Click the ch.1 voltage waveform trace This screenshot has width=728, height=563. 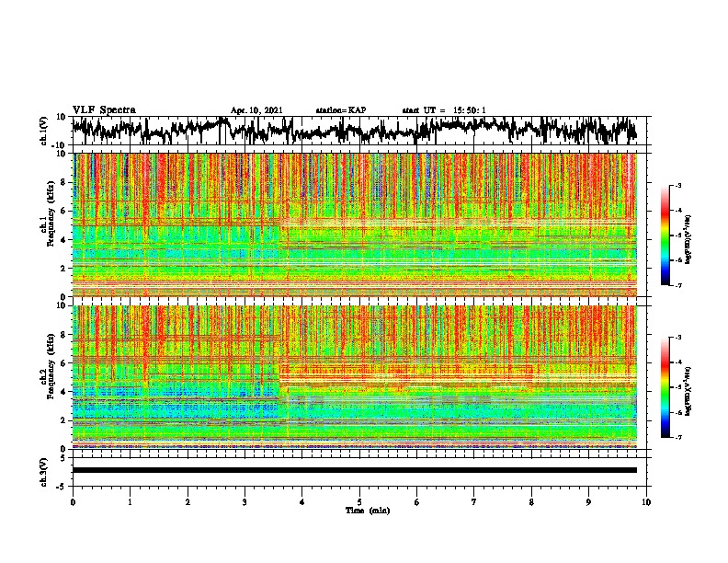355,130
